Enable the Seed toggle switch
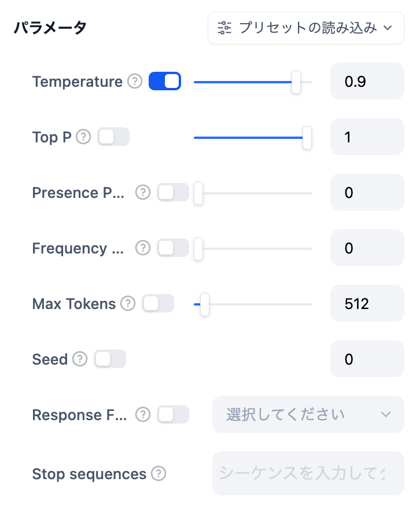The image size is (420, 522). [x=110, y=359]
